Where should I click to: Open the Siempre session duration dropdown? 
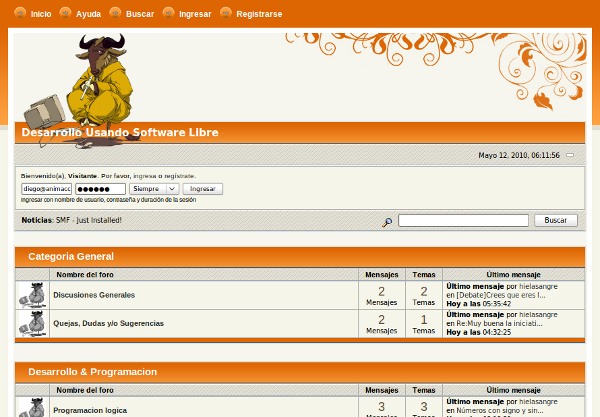(154, 189)
